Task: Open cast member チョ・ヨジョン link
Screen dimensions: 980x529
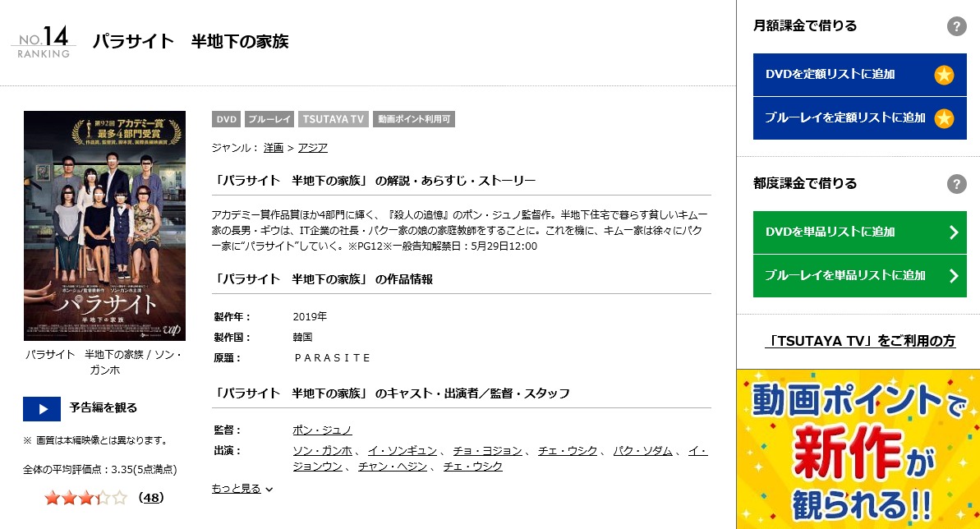Action: pos(487,451)
